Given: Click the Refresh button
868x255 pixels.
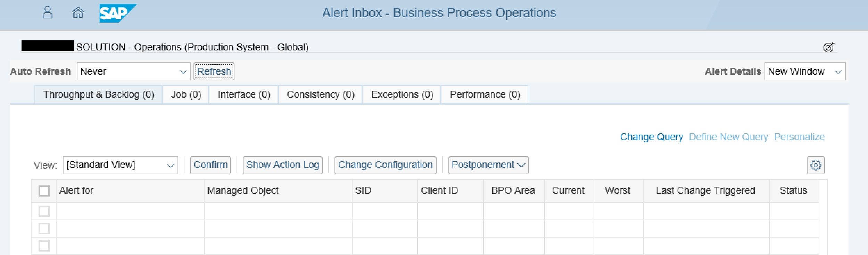Looking at the screenshot, I should [214, 71].
